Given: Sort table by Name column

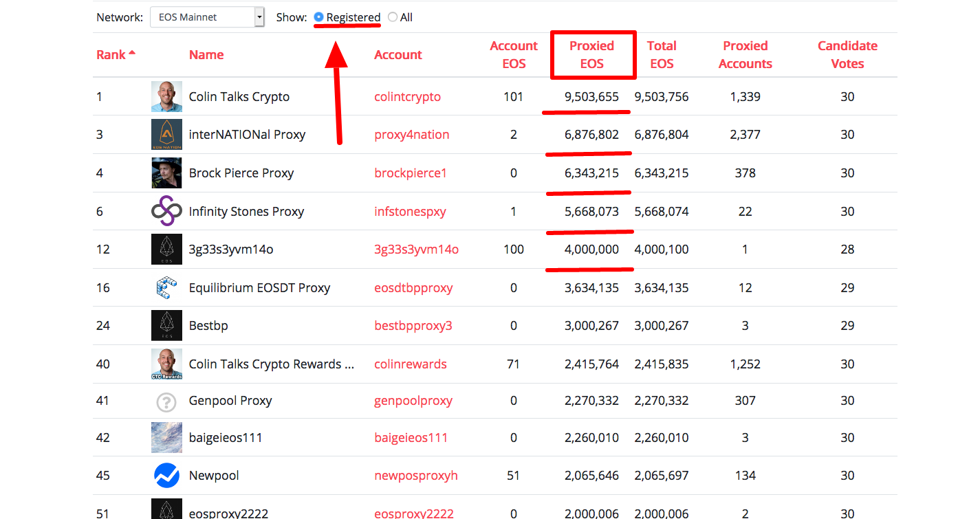Looking at the screenshot, I should click(206, 54).
